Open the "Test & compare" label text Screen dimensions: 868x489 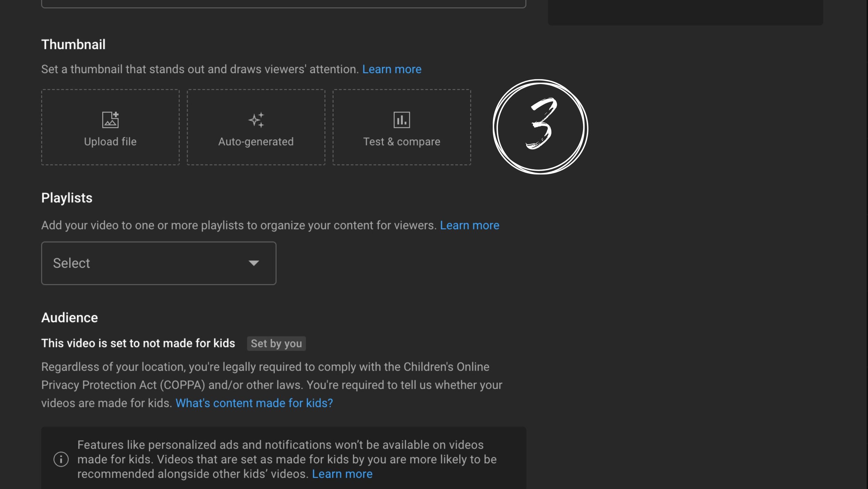point(402,142)
